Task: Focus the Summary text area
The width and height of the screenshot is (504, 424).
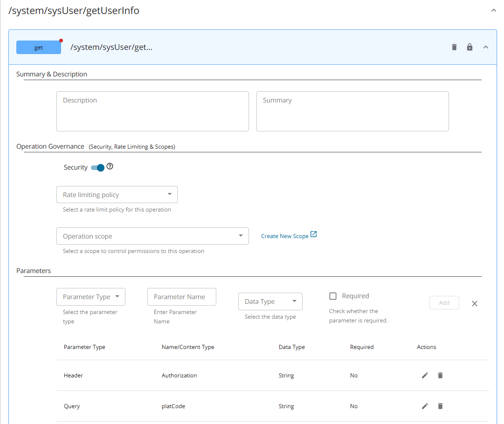Action: (352, 111)
